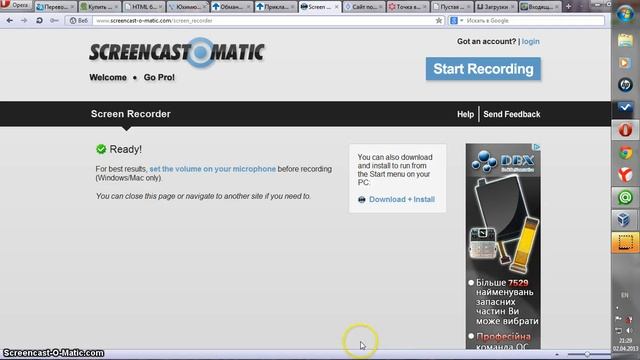
Task: Open the HP taskbar icon
Action: pyautogui.click(x=625, y=85)
